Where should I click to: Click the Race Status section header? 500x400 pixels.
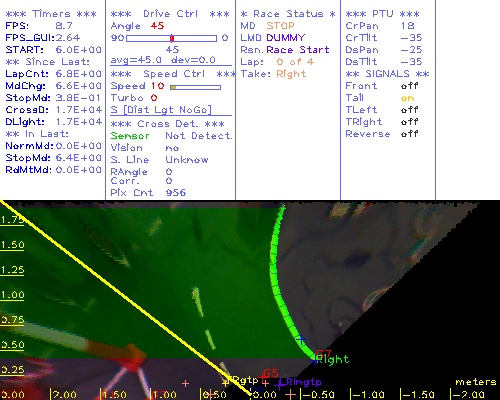(x=288, y=14)
